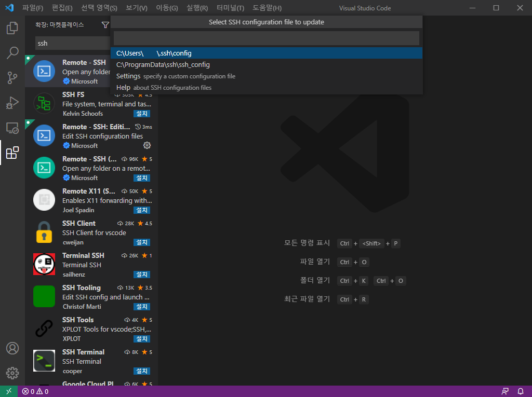
Task: Select the teal Remote - SSH (Nightly) icon
Action: click(x=44, y=168)
